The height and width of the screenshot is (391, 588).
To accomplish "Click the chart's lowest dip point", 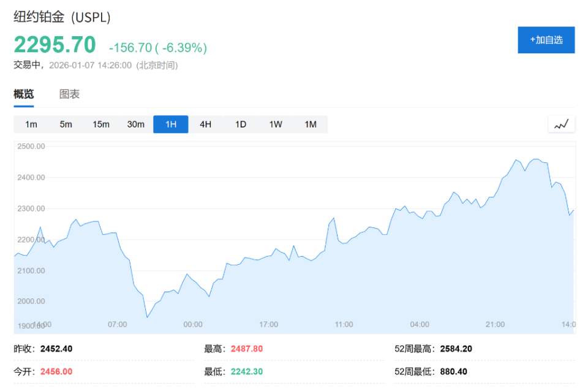I will tap(147, 317).
